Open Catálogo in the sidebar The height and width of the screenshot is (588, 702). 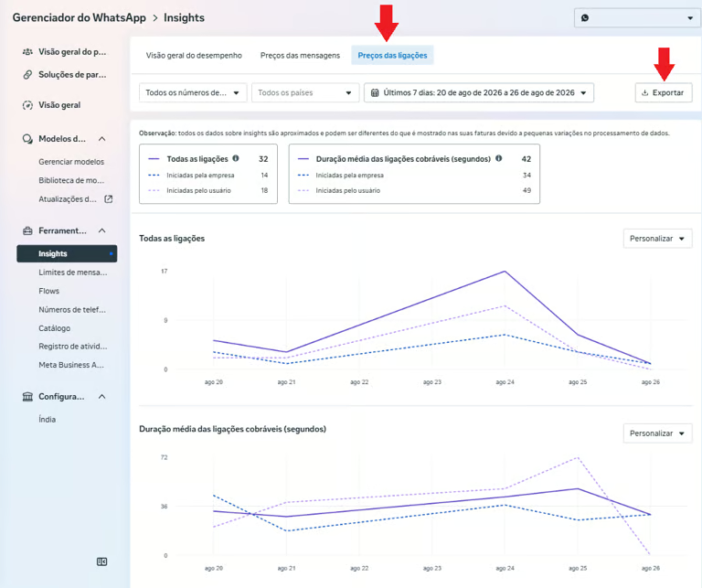(x=54, y=328)
